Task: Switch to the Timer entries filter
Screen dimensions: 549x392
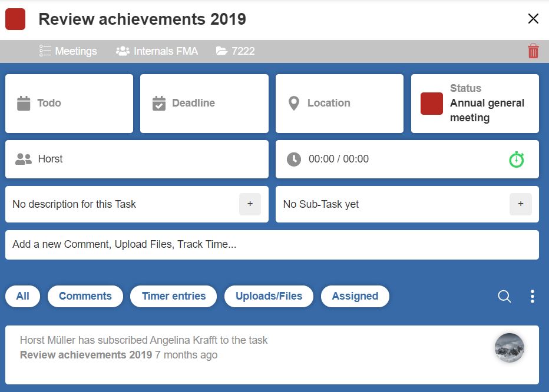Action: pyautogui.click(x=174, y=296)
